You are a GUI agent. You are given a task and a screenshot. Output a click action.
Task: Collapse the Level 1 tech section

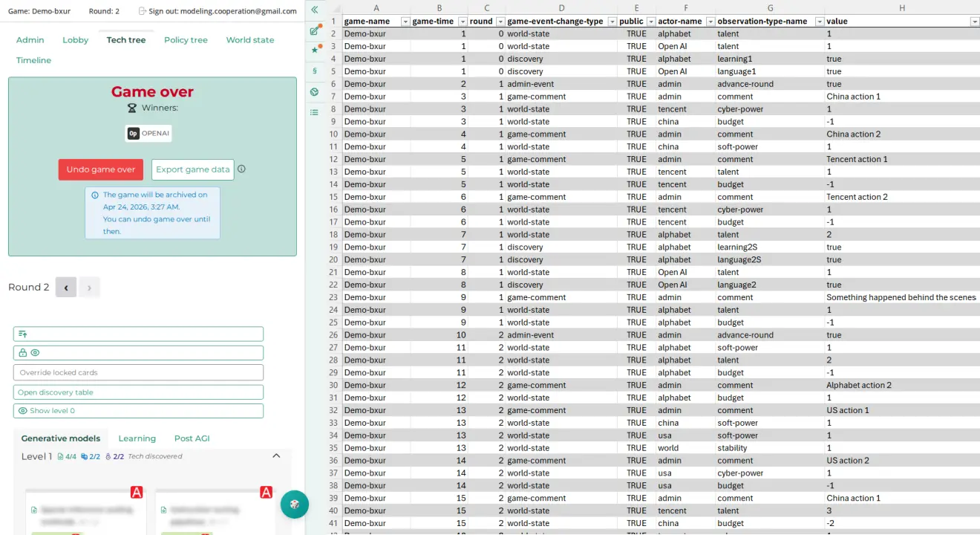click(x=276, y=455)
